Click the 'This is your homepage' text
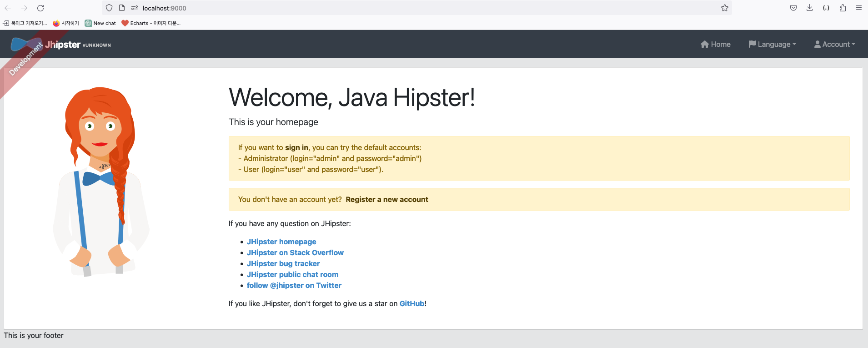The height and width of the screenshot is (348, 868). coord(273,122)
